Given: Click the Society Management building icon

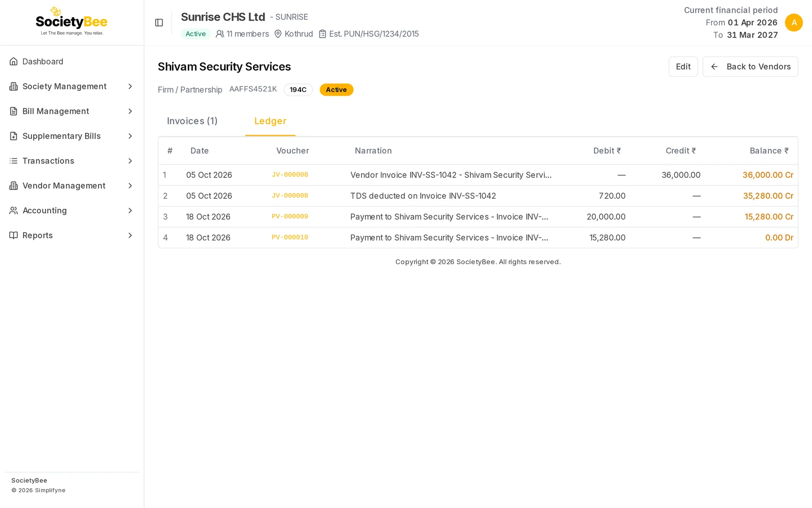Looking at the screenshot, I should click(14, 86).
